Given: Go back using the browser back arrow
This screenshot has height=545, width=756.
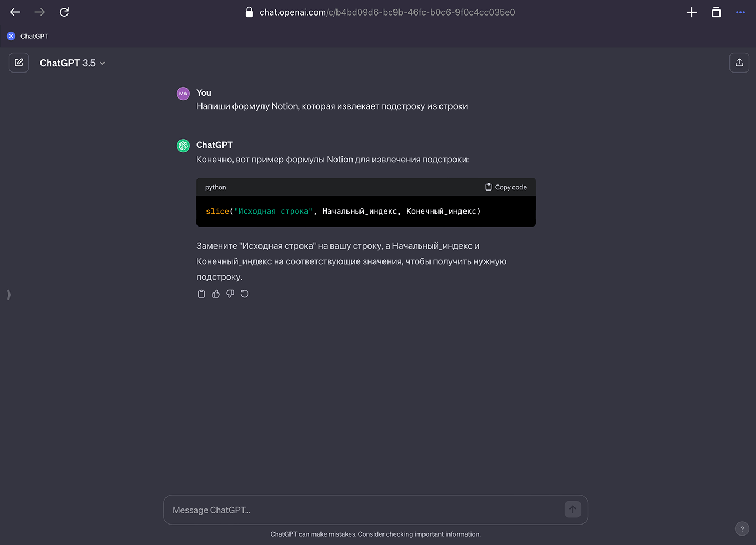Looking at the screenshot, I should [15, 12].
